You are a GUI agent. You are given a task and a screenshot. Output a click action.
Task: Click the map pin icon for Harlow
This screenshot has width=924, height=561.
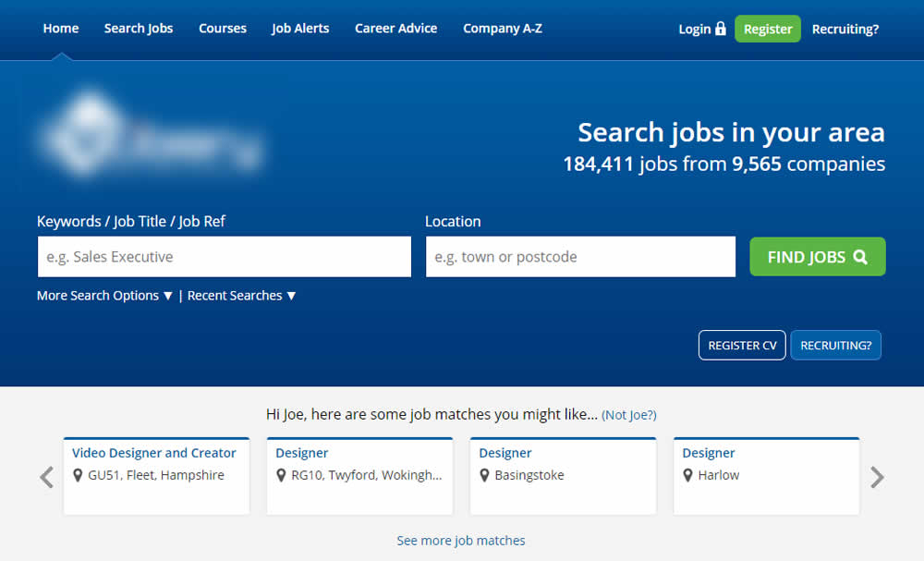[x=687, y=475]
